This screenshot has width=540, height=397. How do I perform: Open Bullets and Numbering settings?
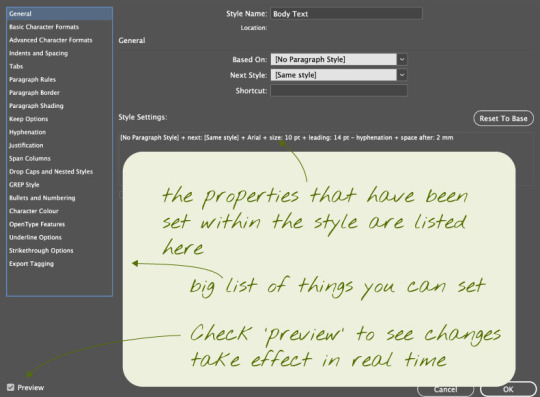coord(42,198)
